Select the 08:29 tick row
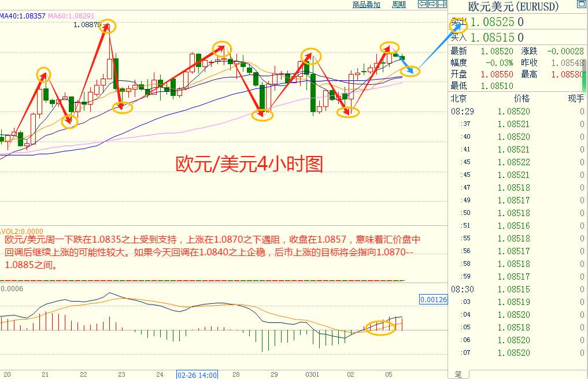This screenshot has height=379, width=588. coord(517,112)
